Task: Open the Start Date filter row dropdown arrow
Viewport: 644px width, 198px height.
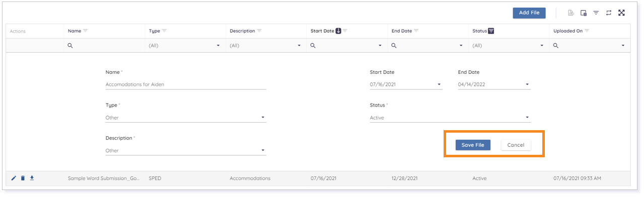Action: pyautogui.click(x=380, y=46)
